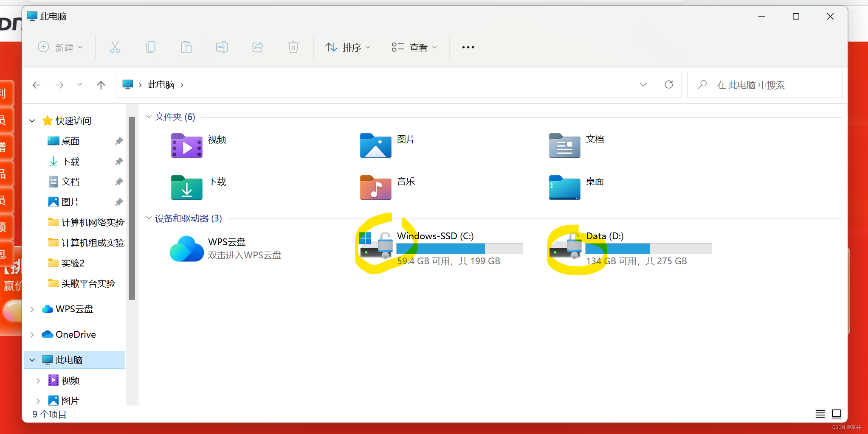Click the Delete trash icon

click(x=293, y=47)
